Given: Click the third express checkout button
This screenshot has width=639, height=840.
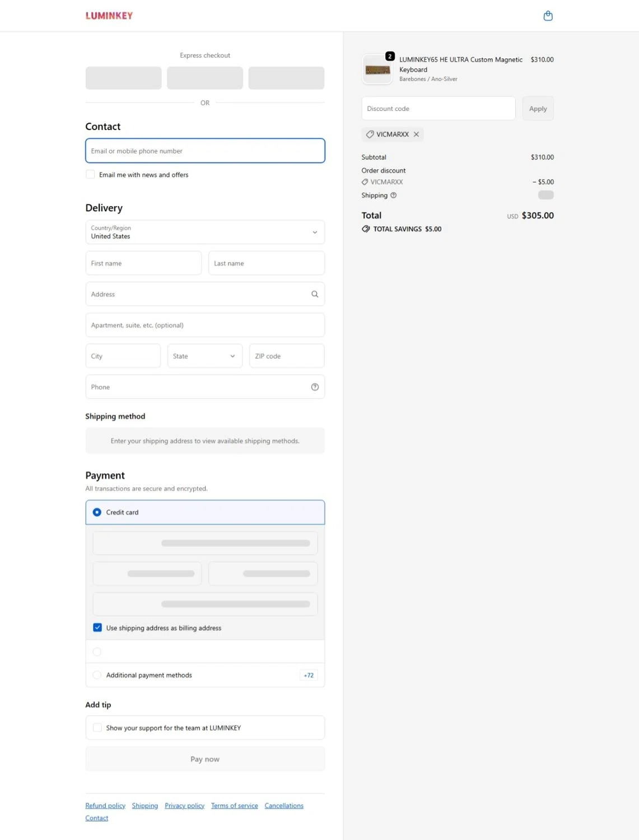Looking at the screenshot, I should pos(286,78).
